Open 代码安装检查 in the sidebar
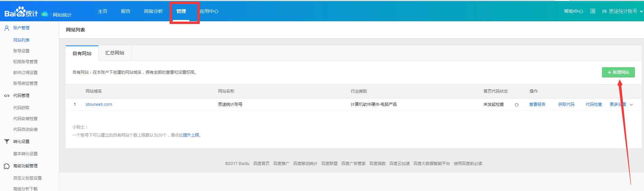Viewport: 644px width, 191px height. [x=25, y=119]
